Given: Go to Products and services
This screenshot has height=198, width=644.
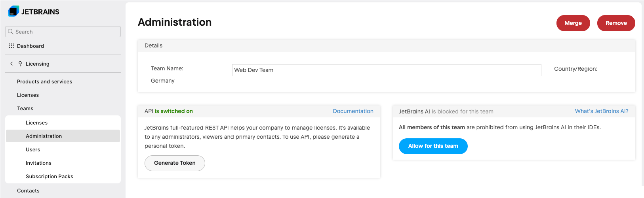Looking at the screenshot, I should [45, 81].
